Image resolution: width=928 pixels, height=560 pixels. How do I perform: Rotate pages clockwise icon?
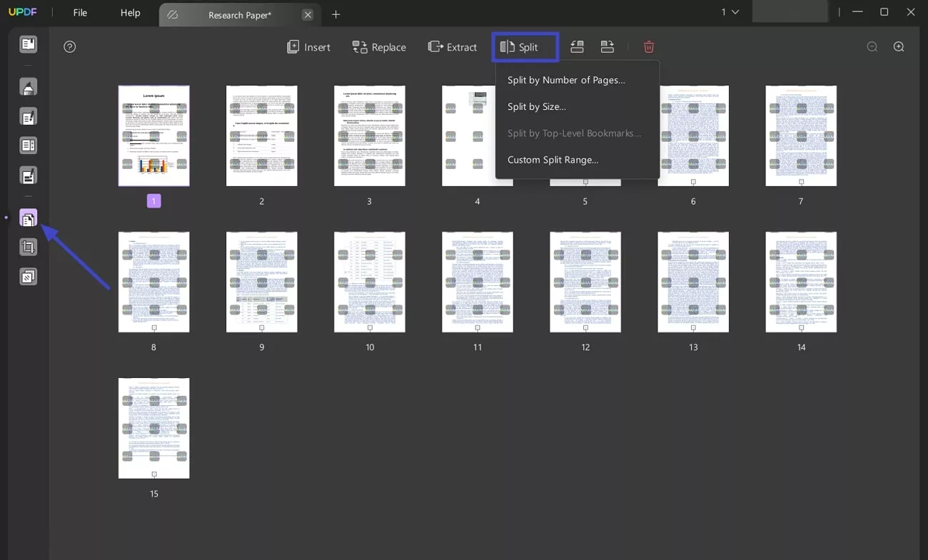tap(607, 47)
